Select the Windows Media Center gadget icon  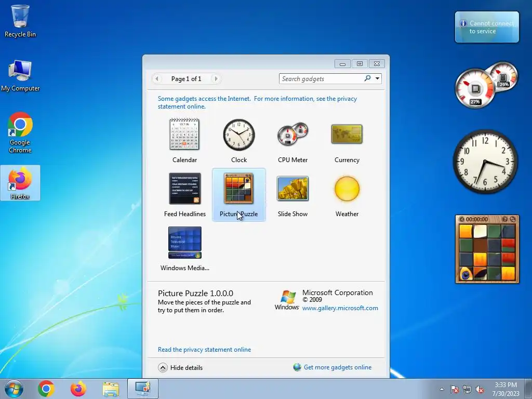(x=185, y=243)
